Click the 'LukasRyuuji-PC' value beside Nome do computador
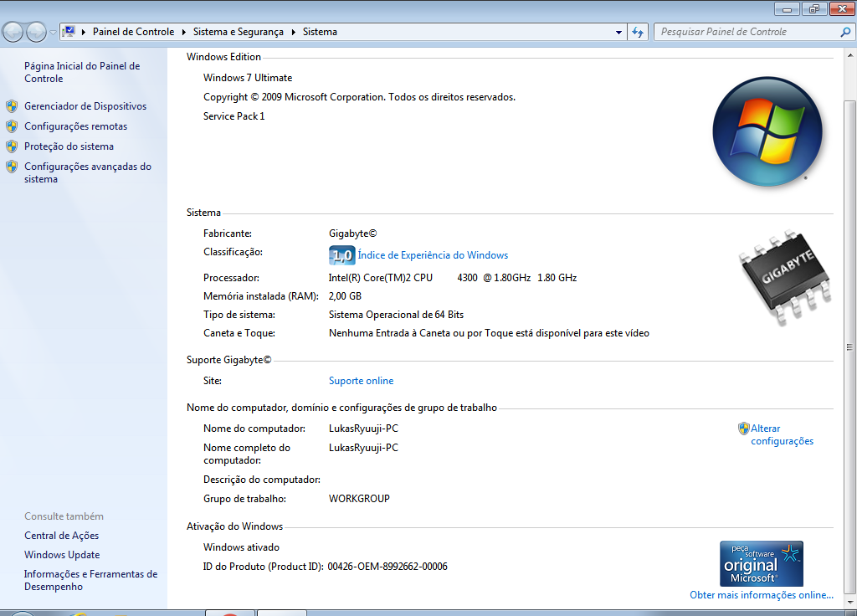Viewport: 857px width, 616px height. coord(363,429)
